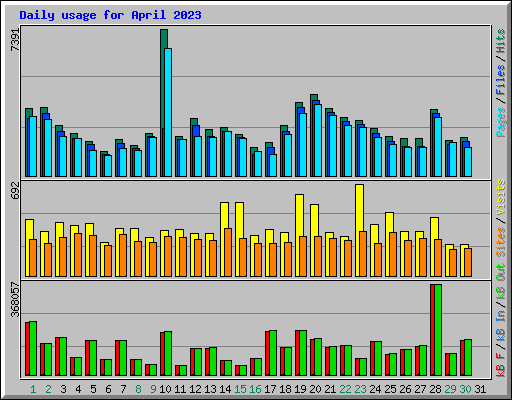Click day 28 on the x-axis
512x400 pixels.
tap(435, 389)
